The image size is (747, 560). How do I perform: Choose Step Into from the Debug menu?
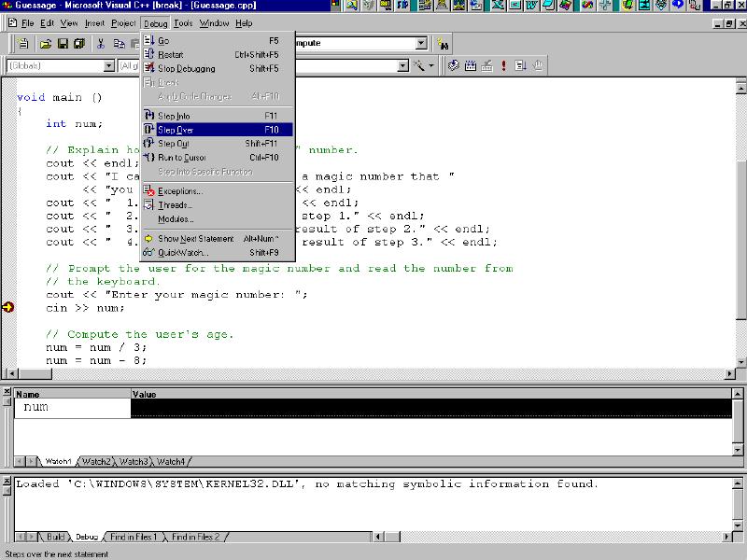(x=218, y=115)
